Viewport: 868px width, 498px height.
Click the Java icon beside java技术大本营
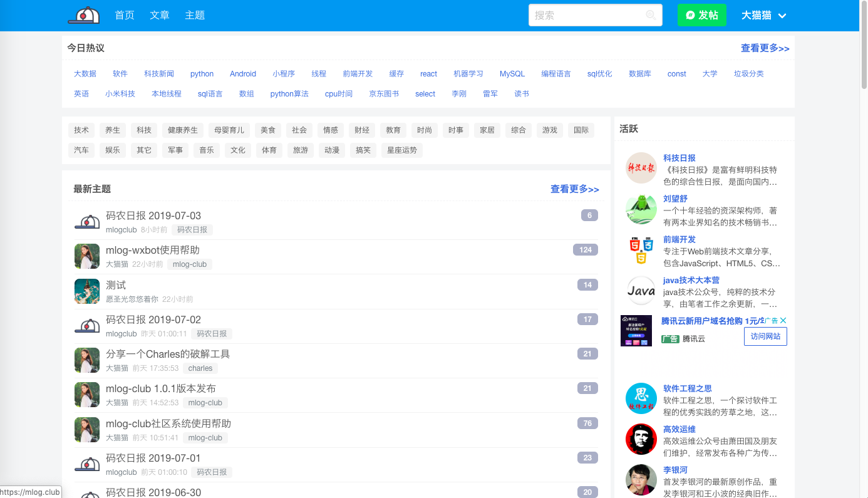(x=641, y=290)
